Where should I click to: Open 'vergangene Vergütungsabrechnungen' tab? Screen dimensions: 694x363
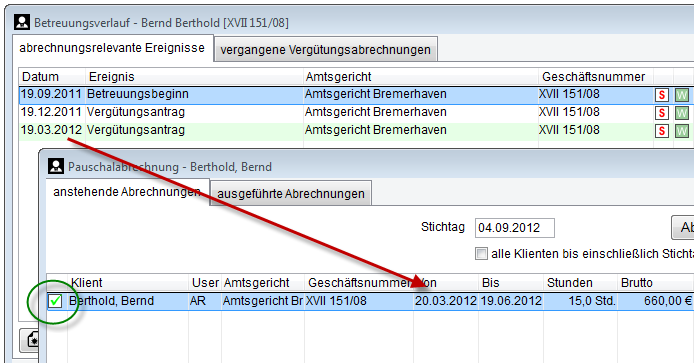tap(325, 50)
